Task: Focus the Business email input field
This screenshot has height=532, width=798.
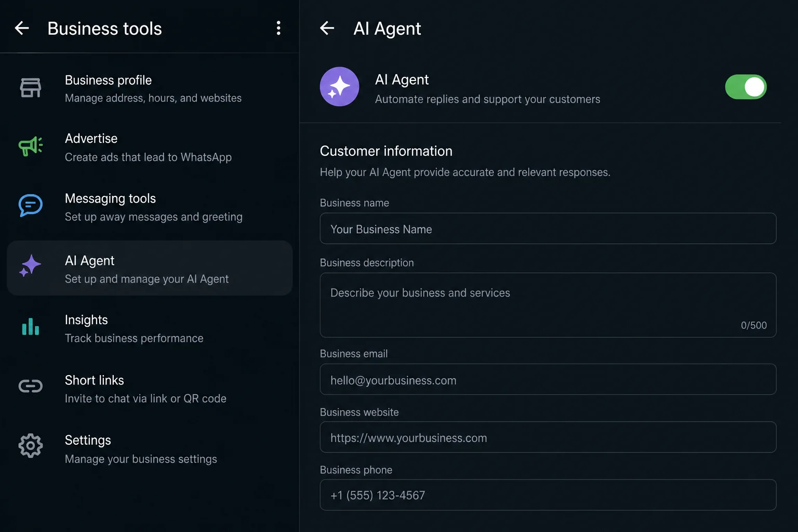Action: coord(548,379)
